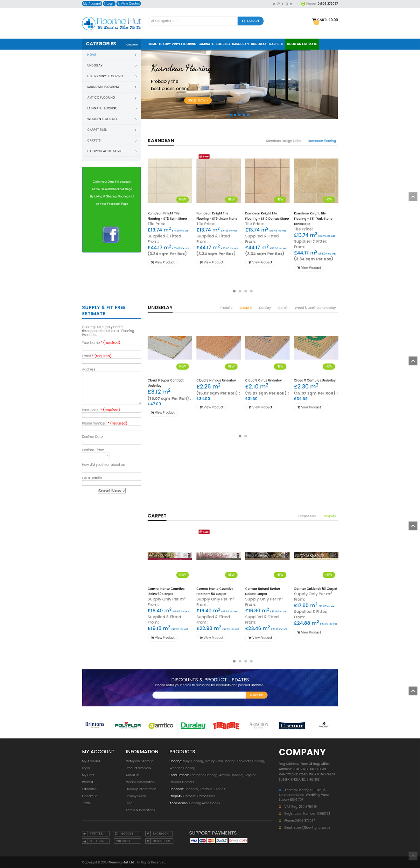This screenshot has height=868, width=420.
Task: Open the Desired Time dropdown
Action: (96, 455)
